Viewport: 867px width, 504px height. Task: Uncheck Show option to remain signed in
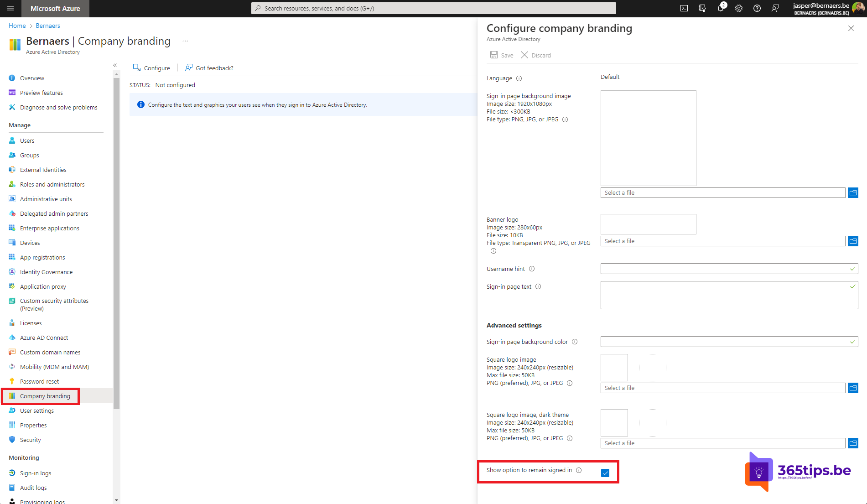point(605,473)
